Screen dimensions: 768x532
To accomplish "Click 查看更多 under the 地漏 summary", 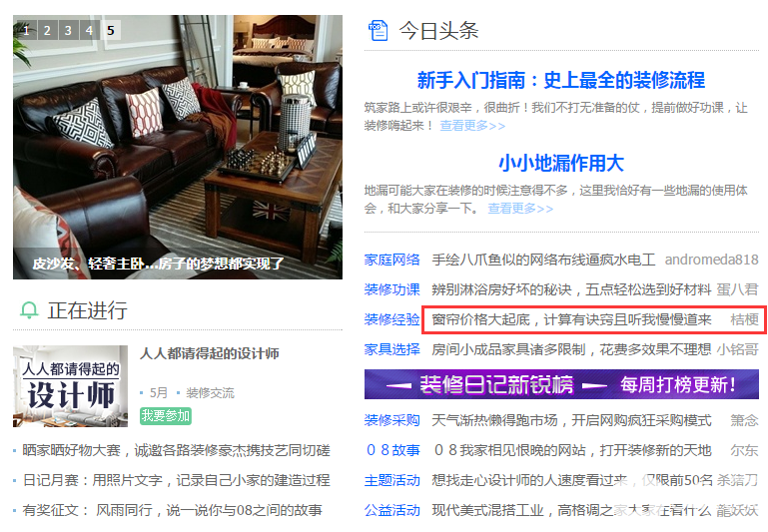I will coord(520,209).
